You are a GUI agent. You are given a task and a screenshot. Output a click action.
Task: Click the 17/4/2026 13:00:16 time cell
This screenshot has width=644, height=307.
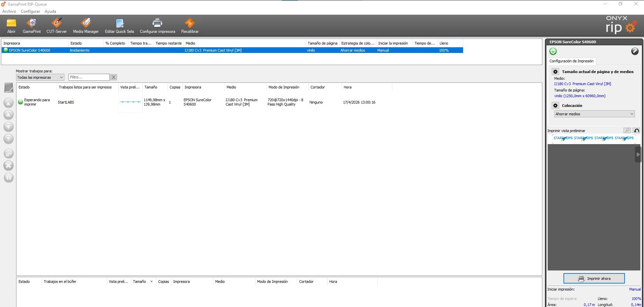click(359, 102)
